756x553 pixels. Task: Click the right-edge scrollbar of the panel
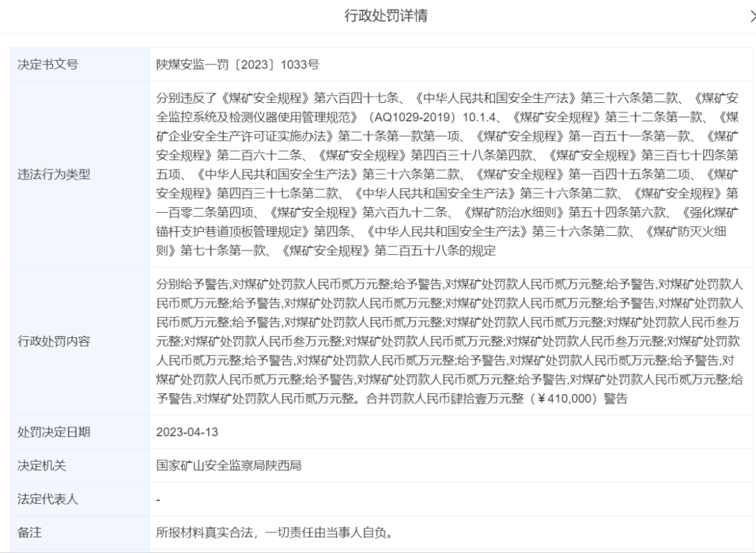[x=752, y=280]
